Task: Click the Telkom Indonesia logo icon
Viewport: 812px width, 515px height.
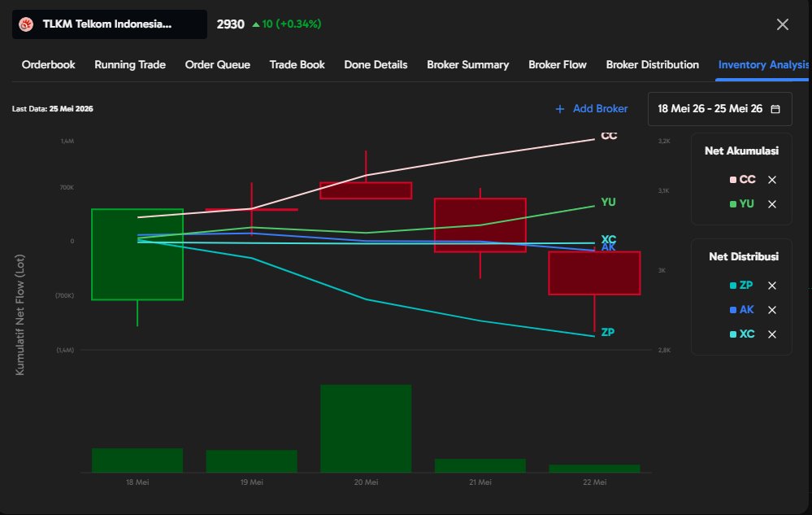Action: pos(26,24)
